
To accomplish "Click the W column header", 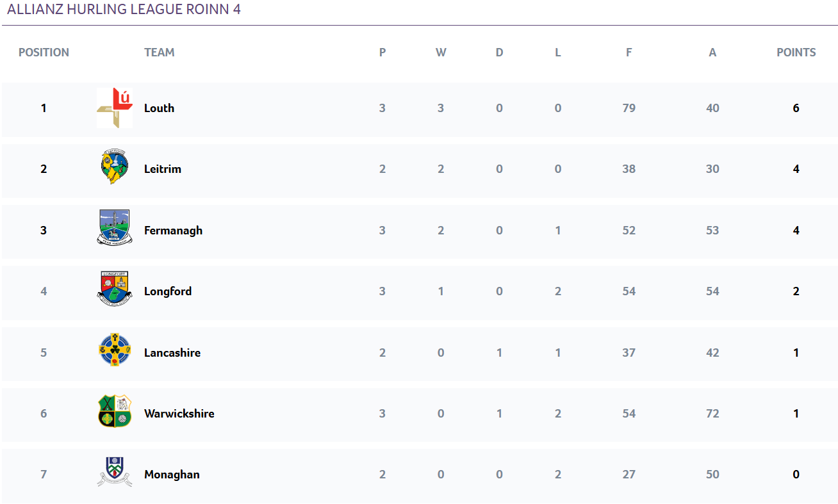I will (x=441, y=53).
